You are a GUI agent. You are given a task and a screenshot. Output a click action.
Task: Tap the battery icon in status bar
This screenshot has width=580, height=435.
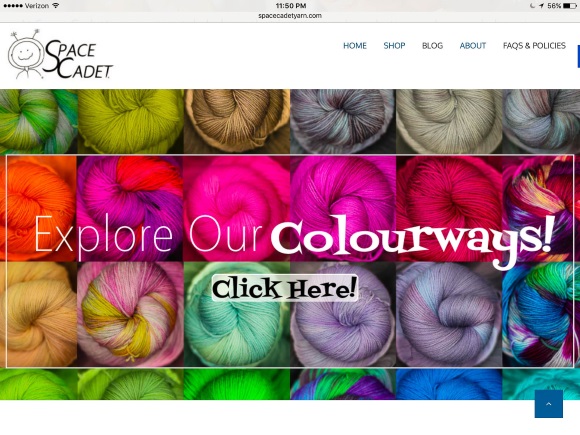[x=570, y=6]
